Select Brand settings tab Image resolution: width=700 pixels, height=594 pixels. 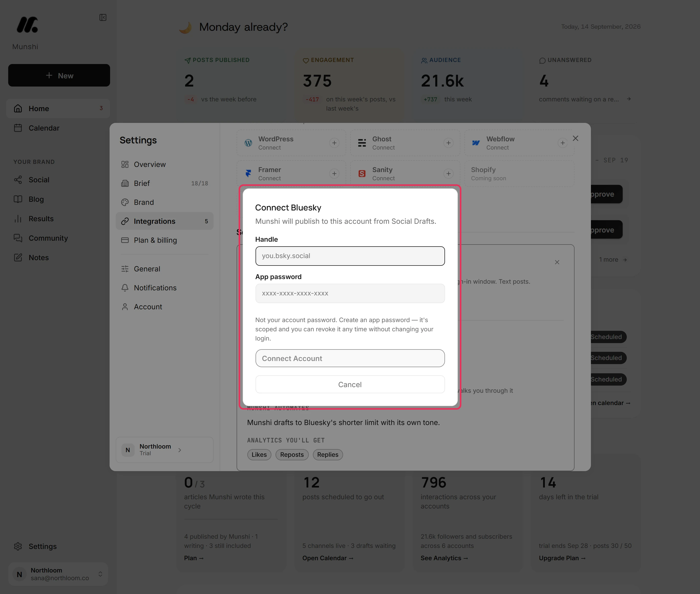[x=165, y=202]
